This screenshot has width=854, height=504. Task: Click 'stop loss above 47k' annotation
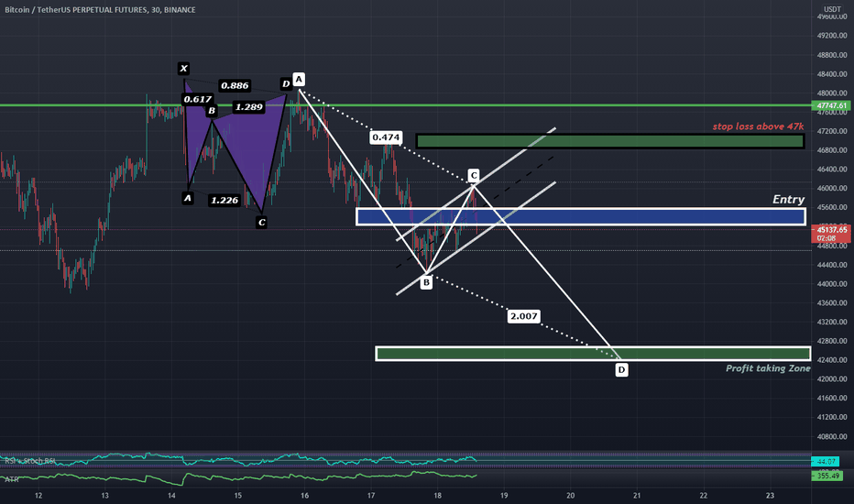pos(758,126)
